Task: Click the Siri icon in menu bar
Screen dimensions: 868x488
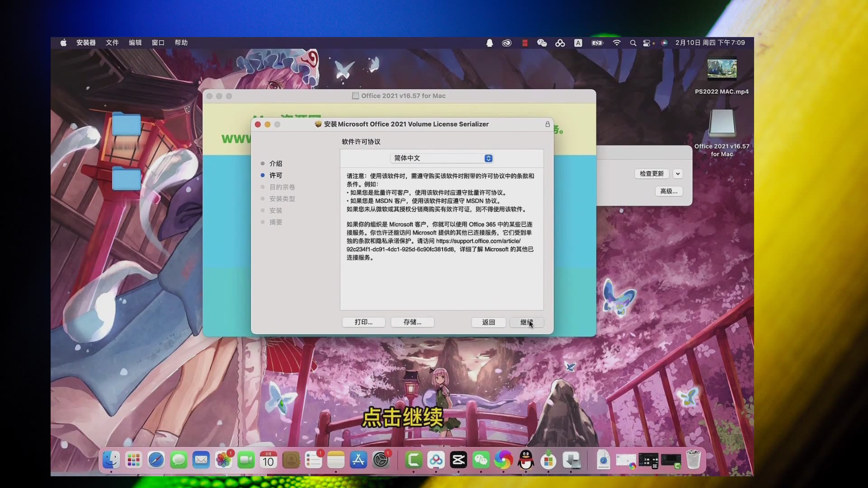Action: [x=664, y=43]
